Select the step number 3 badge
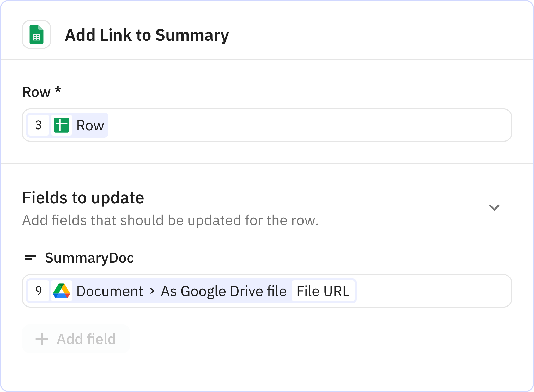The image size is (534, 392). coord(38,125)
